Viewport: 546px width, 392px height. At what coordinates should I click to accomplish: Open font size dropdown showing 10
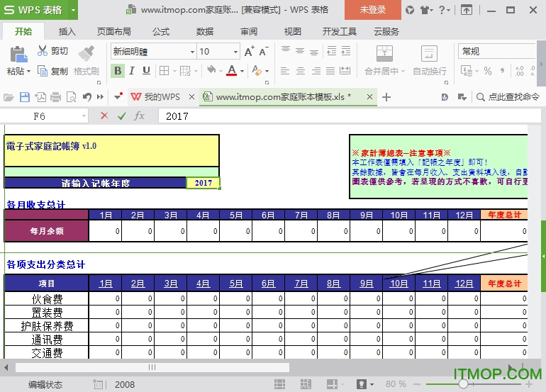(235, 52)
